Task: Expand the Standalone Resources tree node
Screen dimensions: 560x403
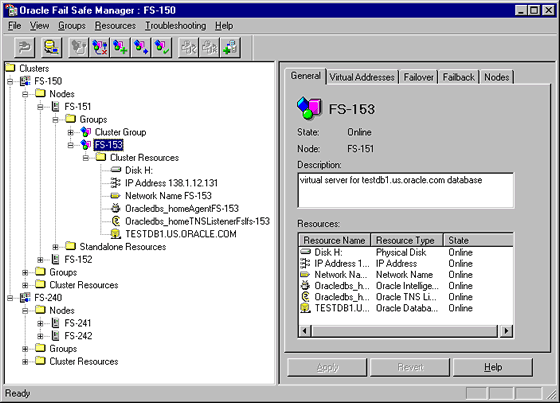Action: click(x=55, y=247)
